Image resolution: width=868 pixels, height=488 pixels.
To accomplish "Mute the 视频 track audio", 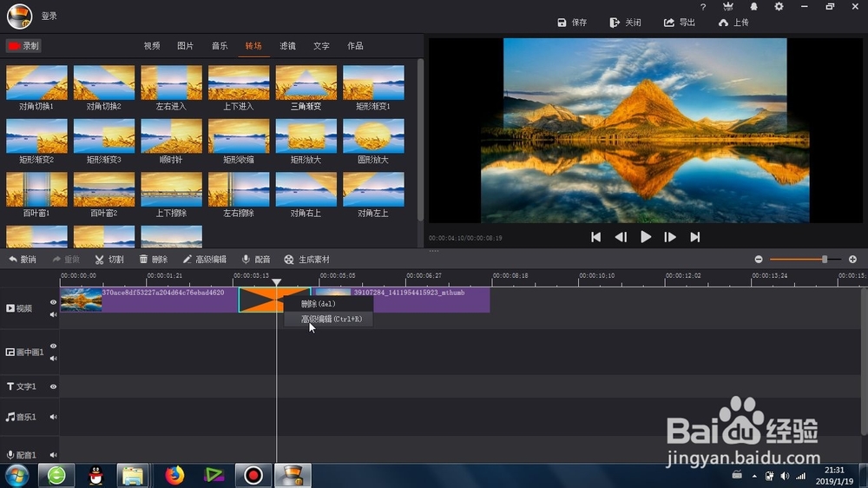I will (x=53, y=314).
